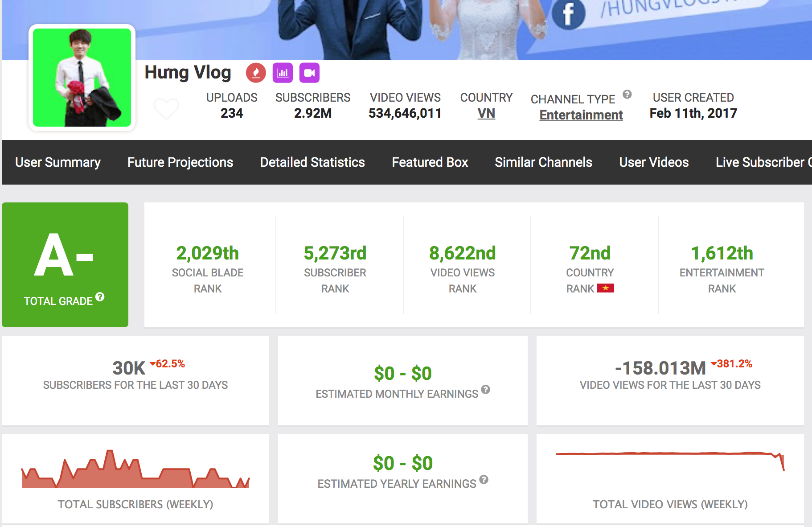Click the 381.2% decrease indicator
This screenshot has width=812, height=527.
click(x=731, y=364)
